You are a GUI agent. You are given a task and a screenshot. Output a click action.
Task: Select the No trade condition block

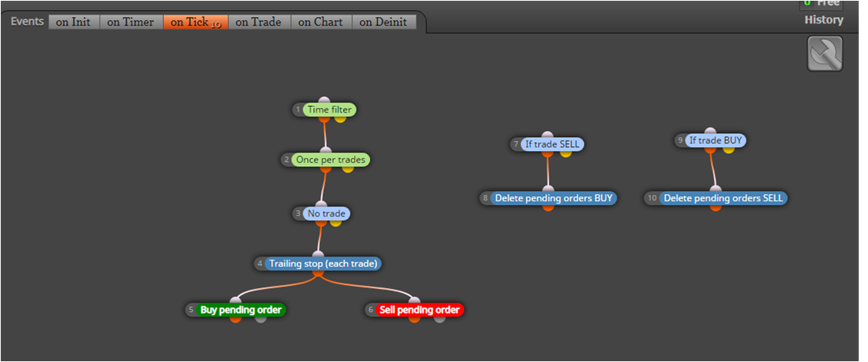326,213
